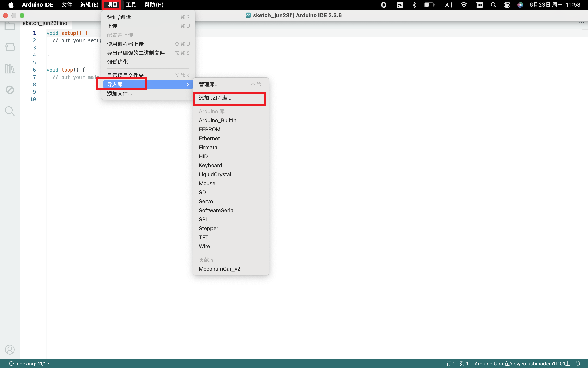
Task: Select 验证/编译 from the menu
Action: click(148, 17)
